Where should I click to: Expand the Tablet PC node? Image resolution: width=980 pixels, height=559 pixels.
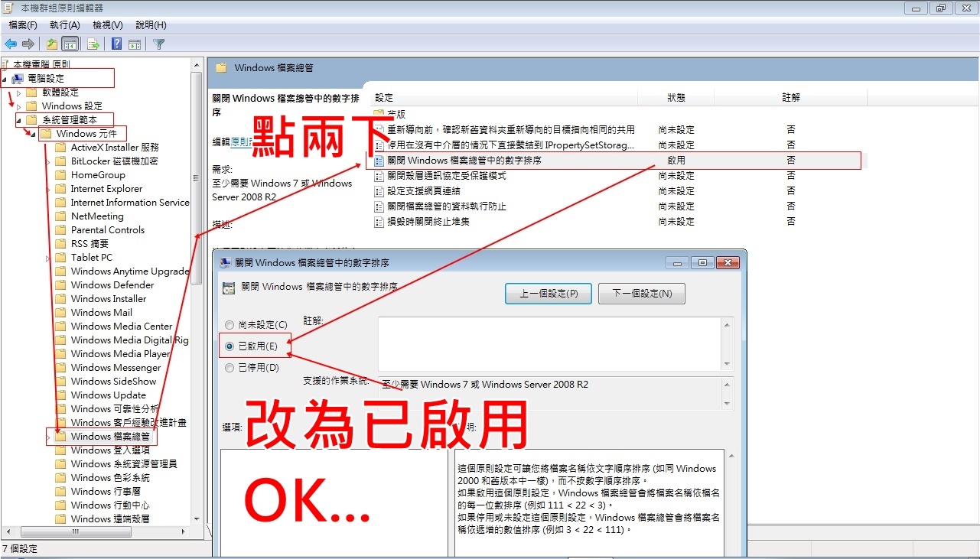[48, 257]
